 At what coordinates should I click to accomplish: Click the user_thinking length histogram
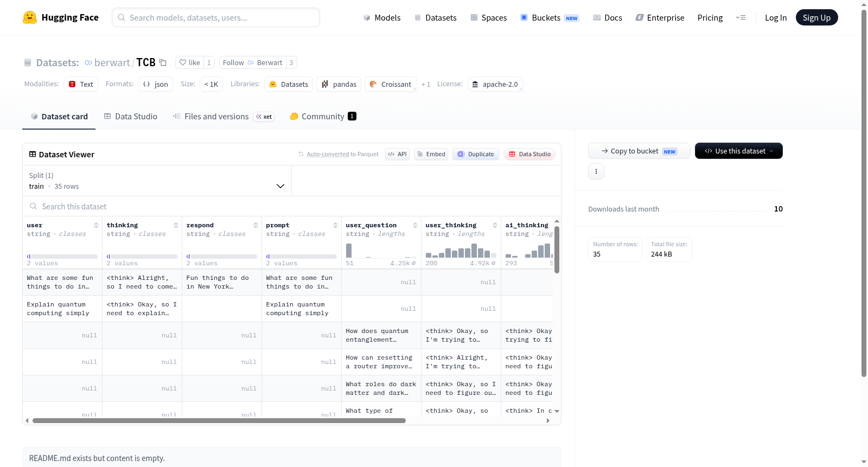pos(461,250)
